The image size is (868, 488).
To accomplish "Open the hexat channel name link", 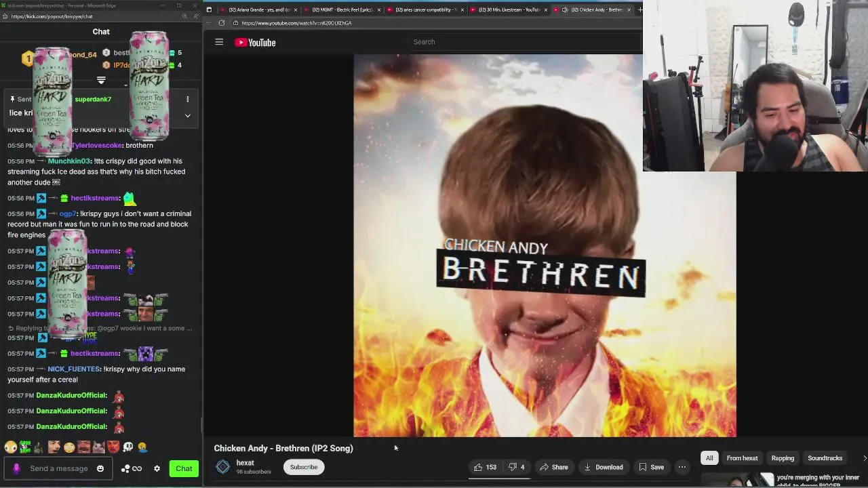I will (x=245, y=463).
